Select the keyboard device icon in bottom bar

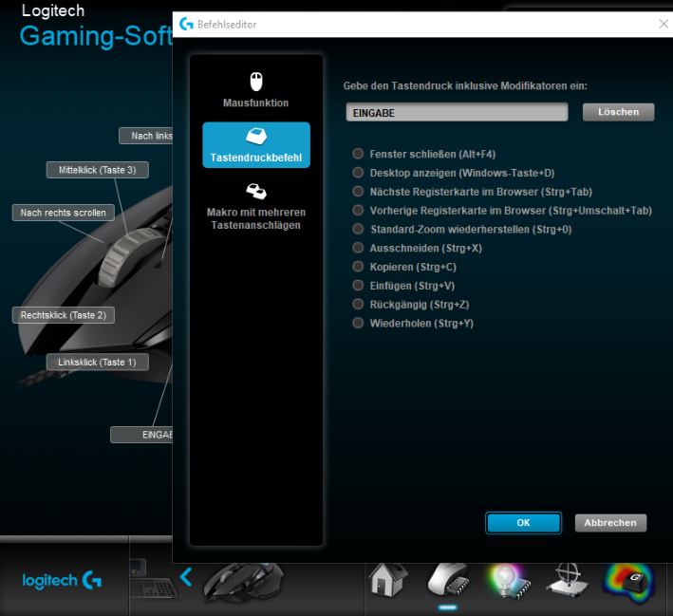153,580
